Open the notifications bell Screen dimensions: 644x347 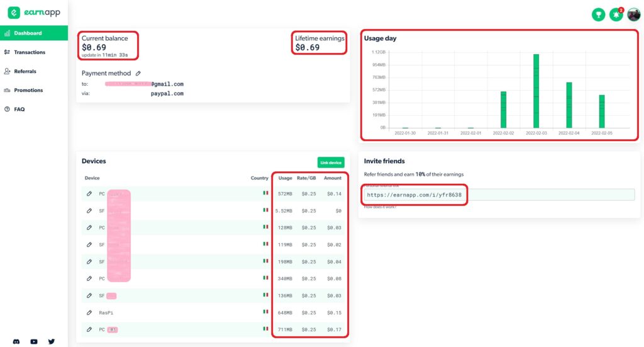(x=616, y=14)
